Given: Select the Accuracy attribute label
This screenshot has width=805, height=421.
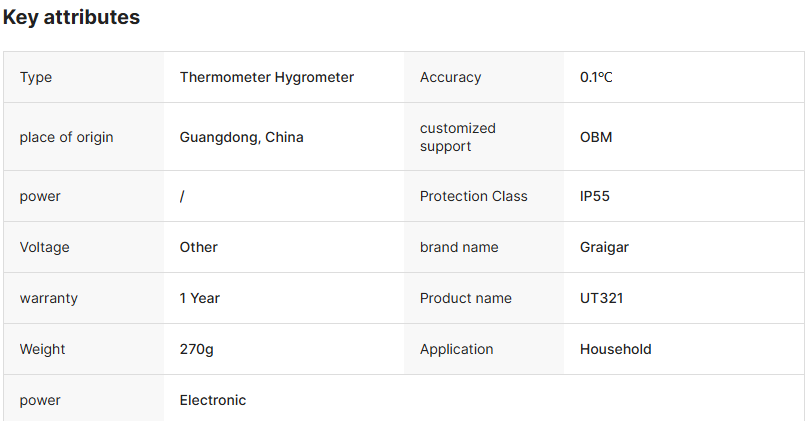Looking at the screenshot, I should pyautogui.click(x=450, y=77).
